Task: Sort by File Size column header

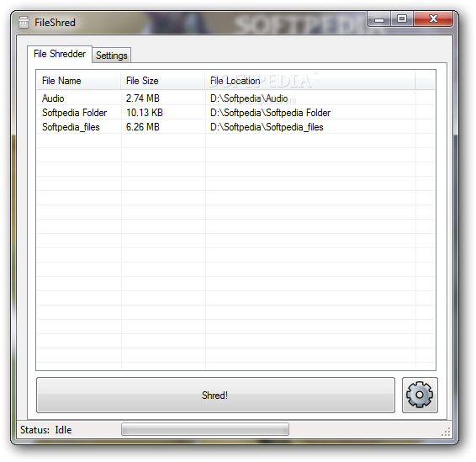Action: (x=163, y=81)
